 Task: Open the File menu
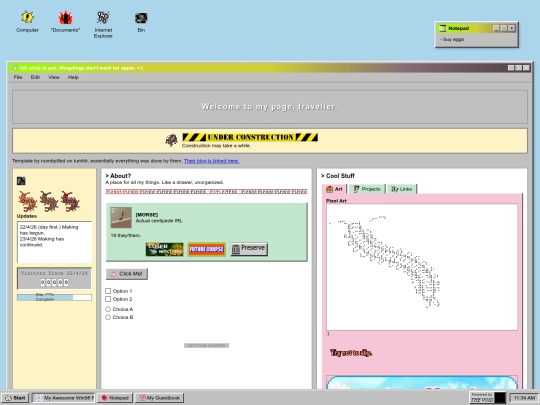pos(18,77)
